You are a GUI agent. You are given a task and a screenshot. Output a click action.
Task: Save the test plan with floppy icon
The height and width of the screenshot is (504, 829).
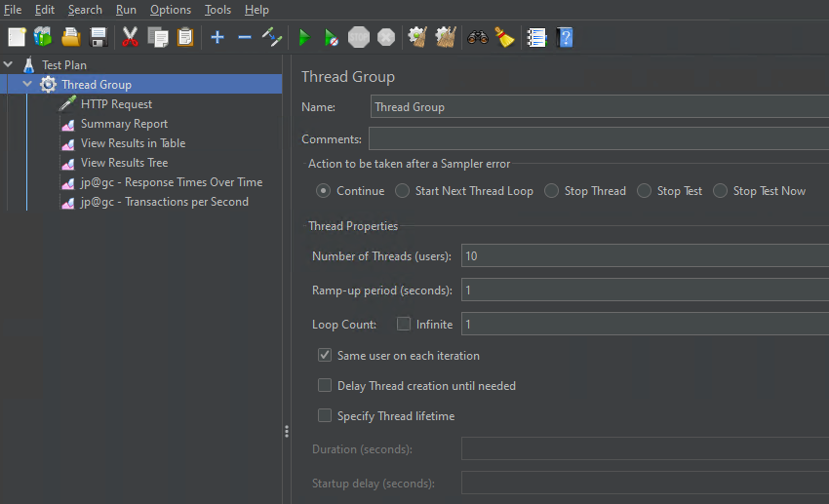coord(99,37)
